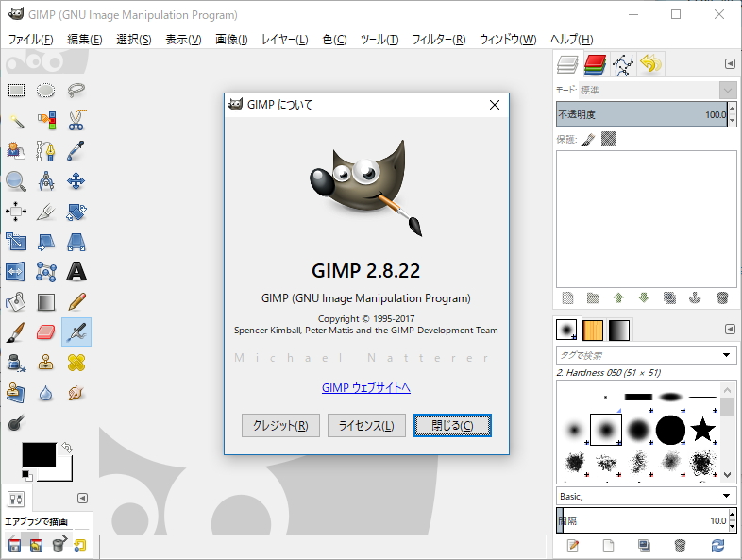742x560 pixels.
Task: Select the Paths tool
Action: pyautogui.click(x=46, y=151)
